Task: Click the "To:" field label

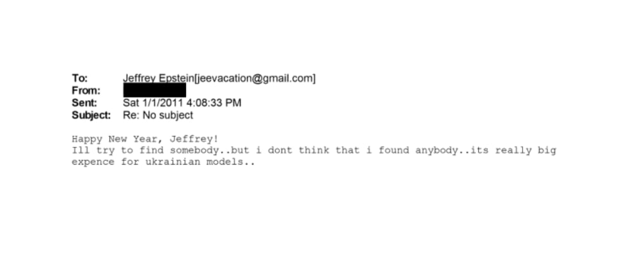Action: coord(79,79)
